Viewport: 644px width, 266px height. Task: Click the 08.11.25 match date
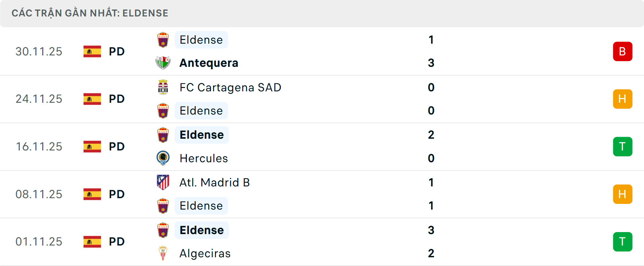click(39, 194)
